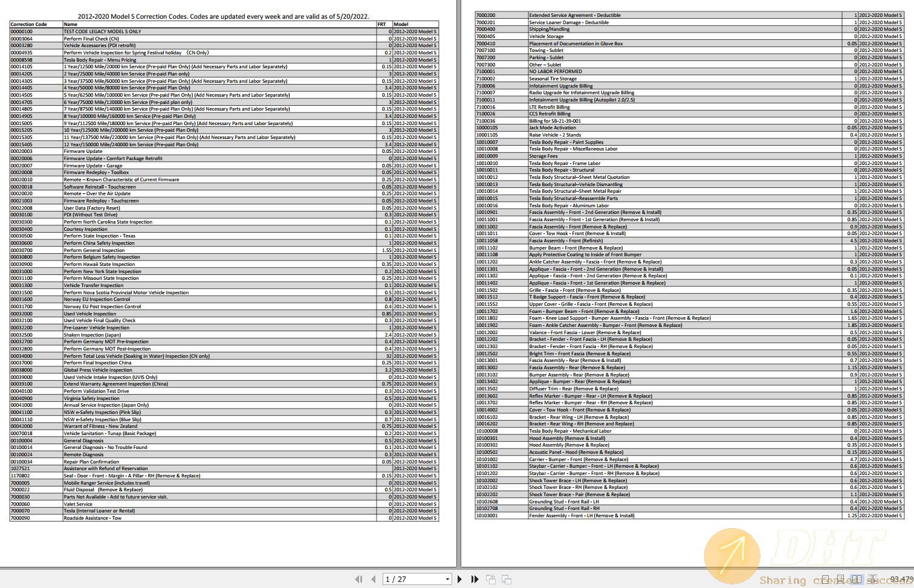The width and height of the screenshot is (914, 588).
Task: Click 'Fascia Assembly - Front (Refinish)' entry
Action: (566, 241)
